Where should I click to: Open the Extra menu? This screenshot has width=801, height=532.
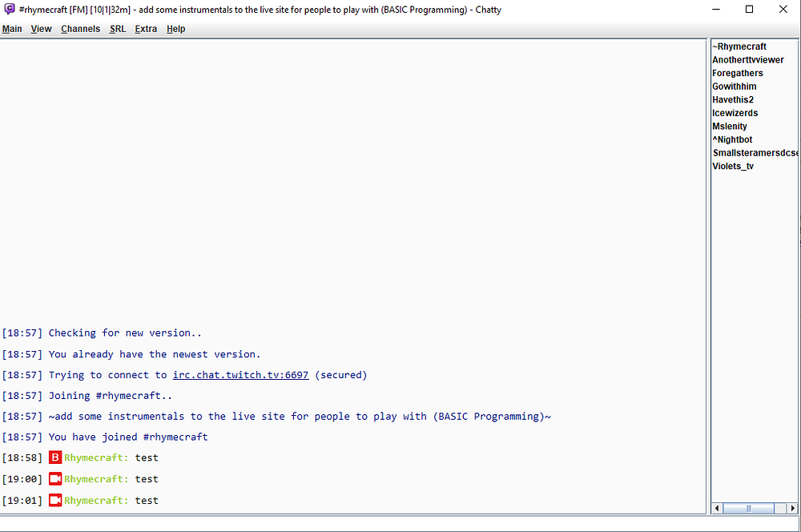[x=146, y=29]
